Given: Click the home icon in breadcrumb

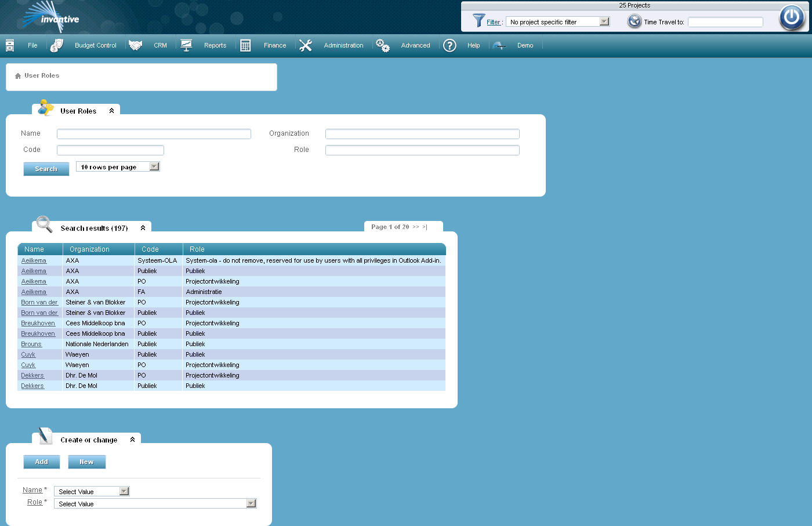Looking at the screenshot, I should point(18,76).
